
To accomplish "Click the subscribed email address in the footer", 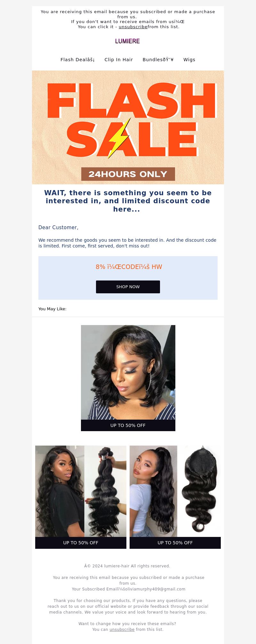I will point(155,589).
